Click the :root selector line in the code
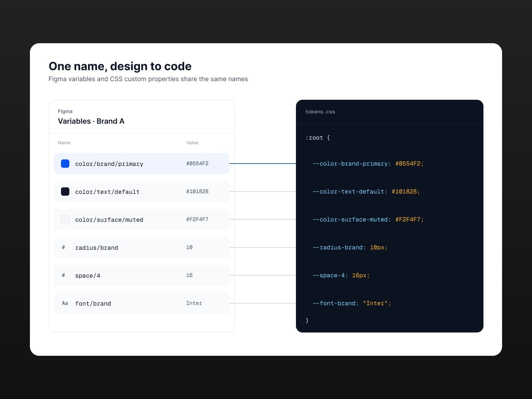This screenshot has width=532, height=399. [x=318, y=138]
